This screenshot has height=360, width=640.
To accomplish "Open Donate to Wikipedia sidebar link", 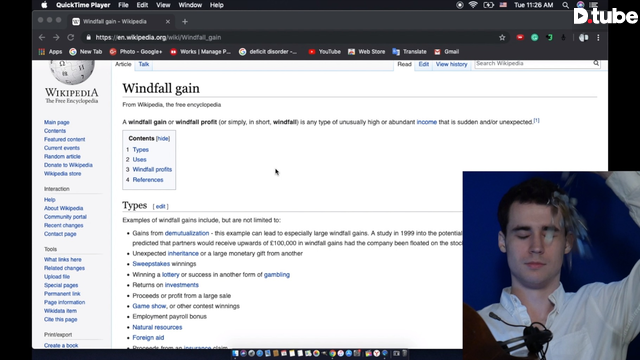I will [x=68, y=165].
